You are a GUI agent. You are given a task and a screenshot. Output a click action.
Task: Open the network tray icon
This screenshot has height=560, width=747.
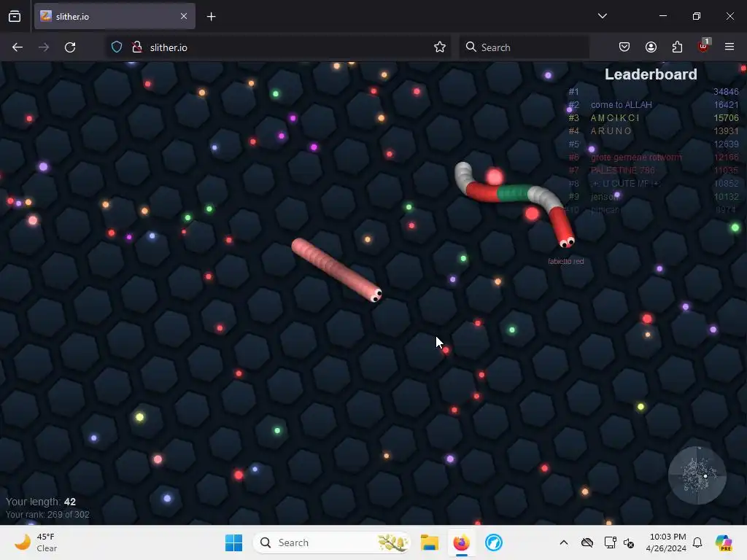(610, 542)
